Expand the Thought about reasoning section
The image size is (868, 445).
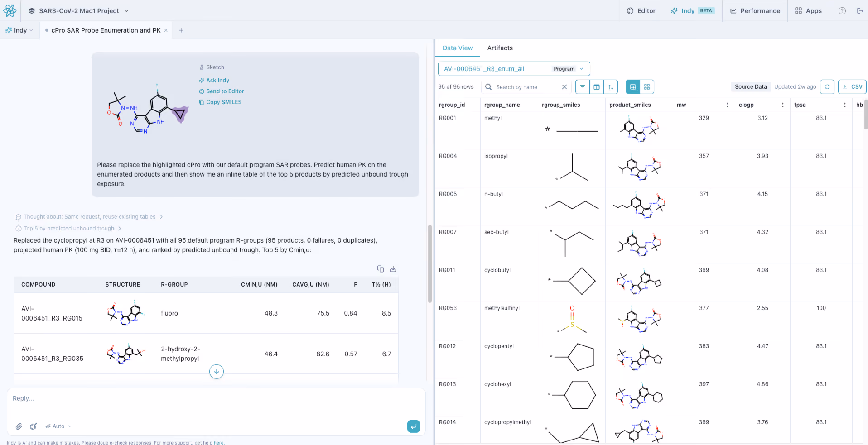click(89, 217)
